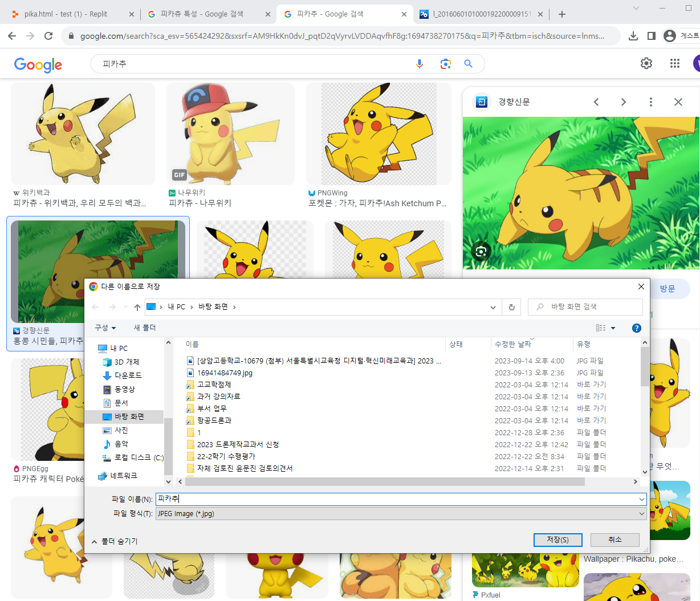Click the voice search microphone icon

[x=420, y=64]
